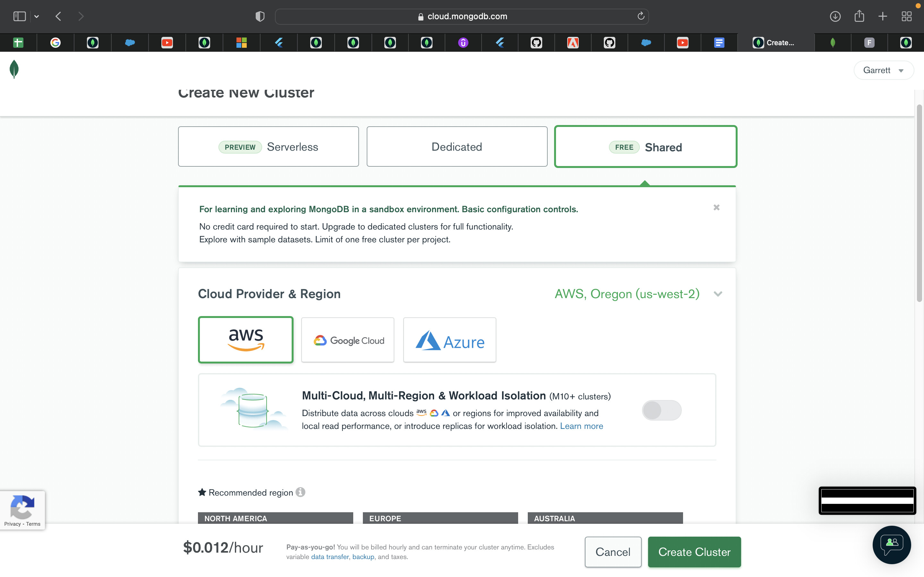Viewport: 924px width, 577px height.
Task: Dismiss the sandbox info banner
Action: point(716,208)
